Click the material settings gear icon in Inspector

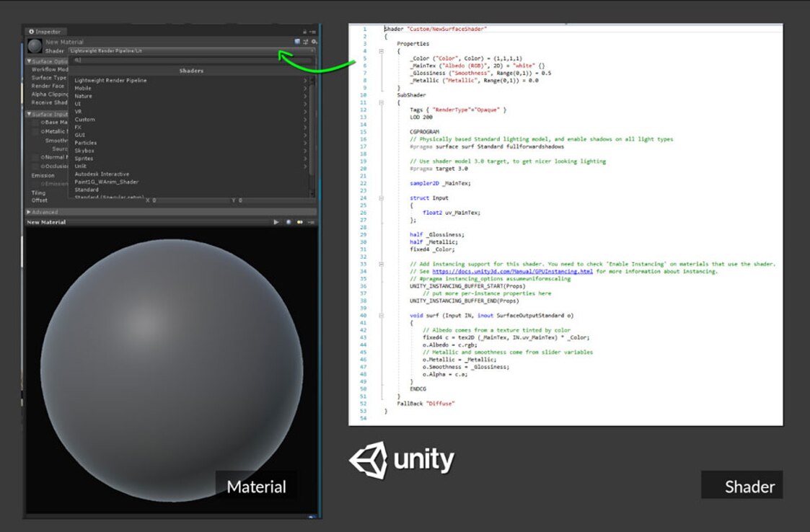click(314, 40)
